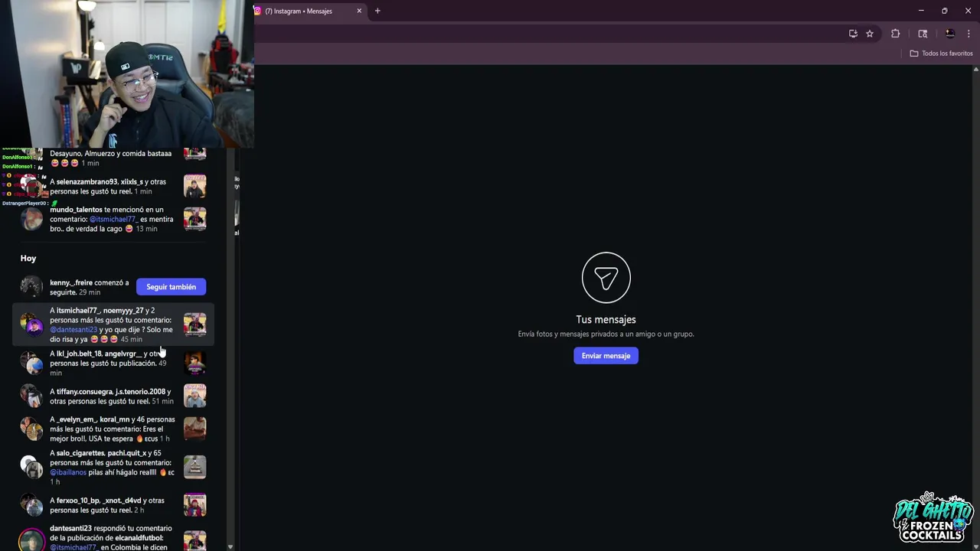Screen dimensions: 980x551
Task: Open j.s.tenorio.2008 username link
Action: pos(139,392)
